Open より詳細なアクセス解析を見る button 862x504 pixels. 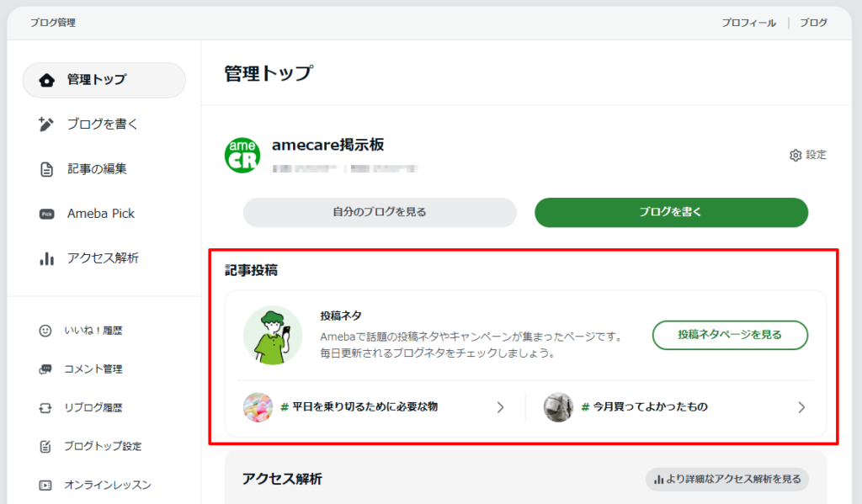[x=726, y=480]
